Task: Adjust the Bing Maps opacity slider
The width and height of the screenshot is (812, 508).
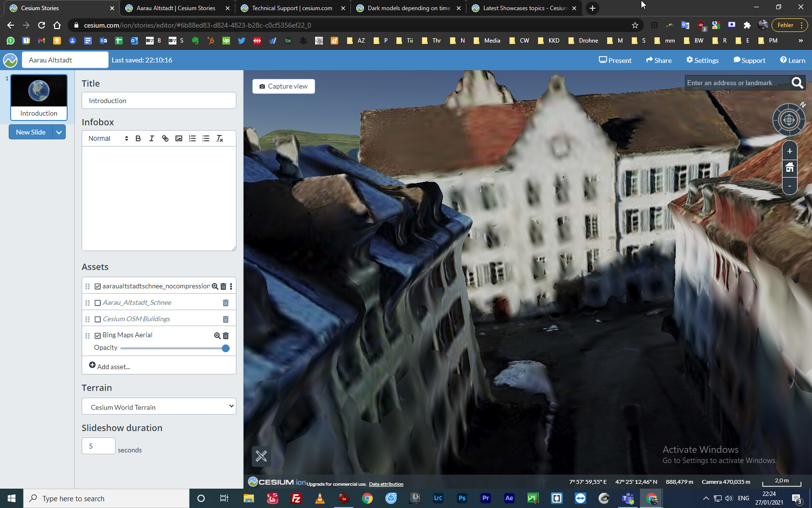Action: pyautogui.click(x=225, y=348)
